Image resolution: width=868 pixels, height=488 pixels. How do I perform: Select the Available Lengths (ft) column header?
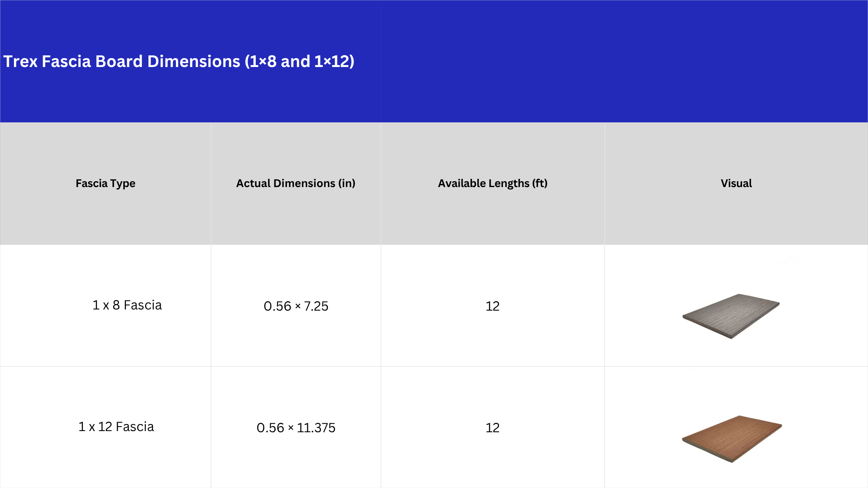[x=493, y=183]
